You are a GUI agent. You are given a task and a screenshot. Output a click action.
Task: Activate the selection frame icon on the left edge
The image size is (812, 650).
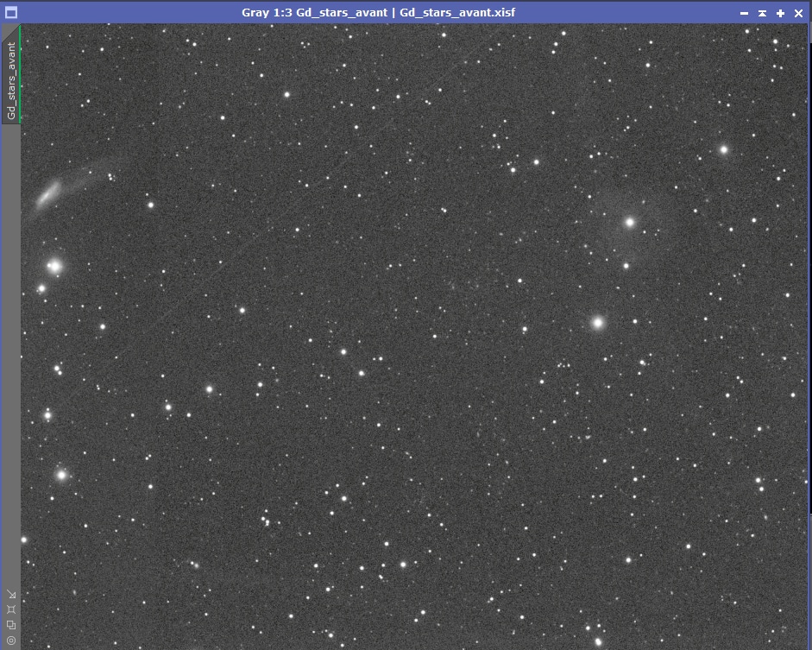click(x=11, y=609)
